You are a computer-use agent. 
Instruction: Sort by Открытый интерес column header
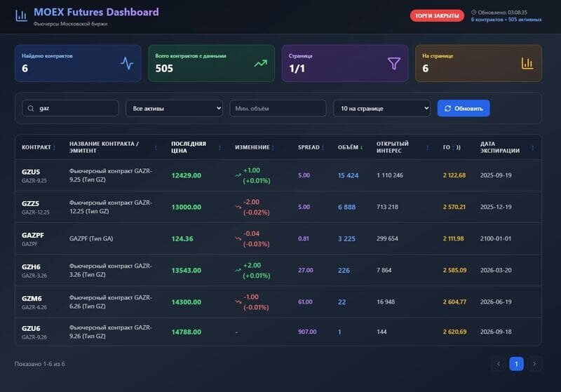click(403, 147)
